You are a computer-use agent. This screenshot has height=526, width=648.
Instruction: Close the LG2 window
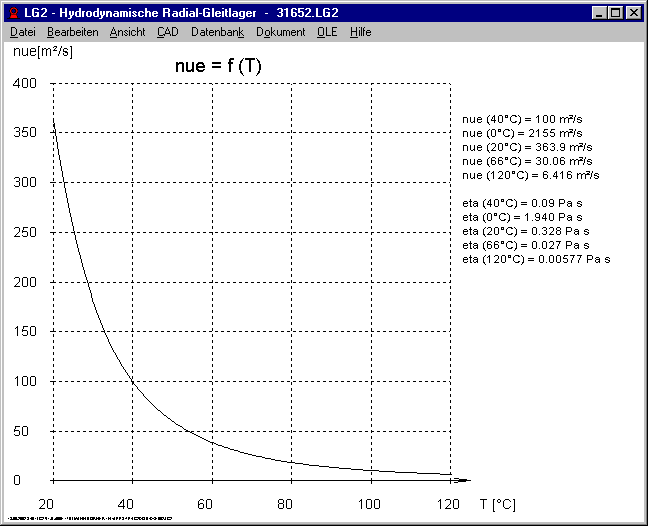(633, 13)
